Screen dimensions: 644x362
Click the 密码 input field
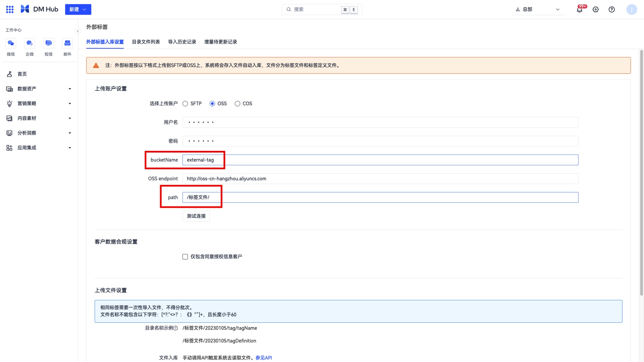pyautogui.click(x=380, y=141)
